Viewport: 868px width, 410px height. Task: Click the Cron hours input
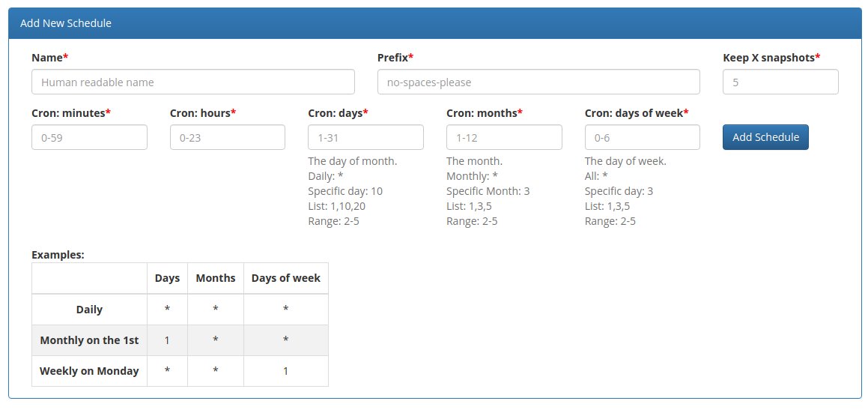pyautogui.click(x=228, y=137)
